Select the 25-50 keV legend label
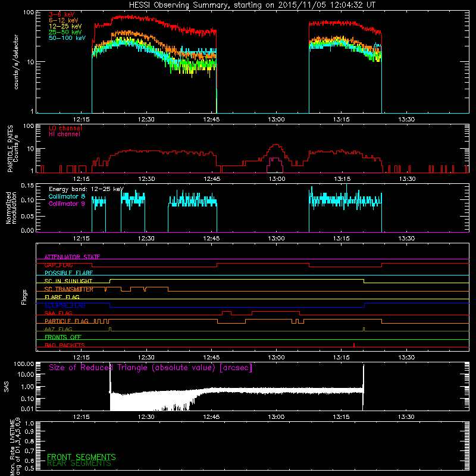 (x=65, y=32)
